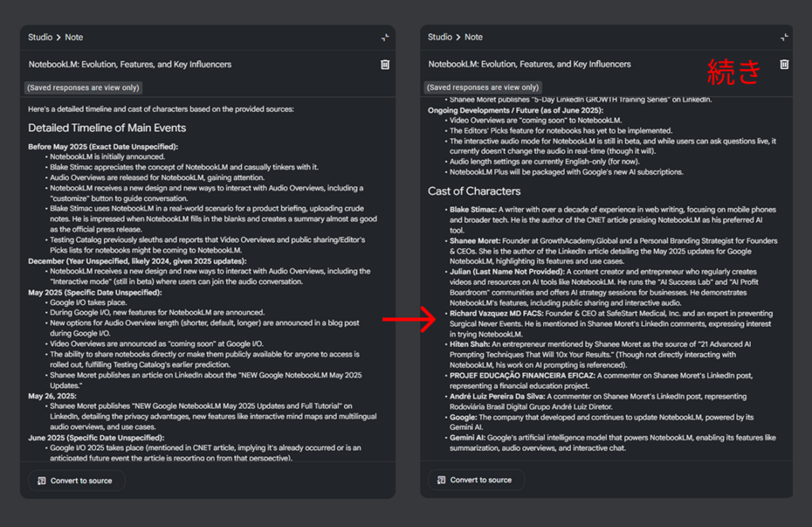The height and width of the screenshot is (527, 812).
Task: Go to Studio in the left breadcrumb
Action: 40,37
